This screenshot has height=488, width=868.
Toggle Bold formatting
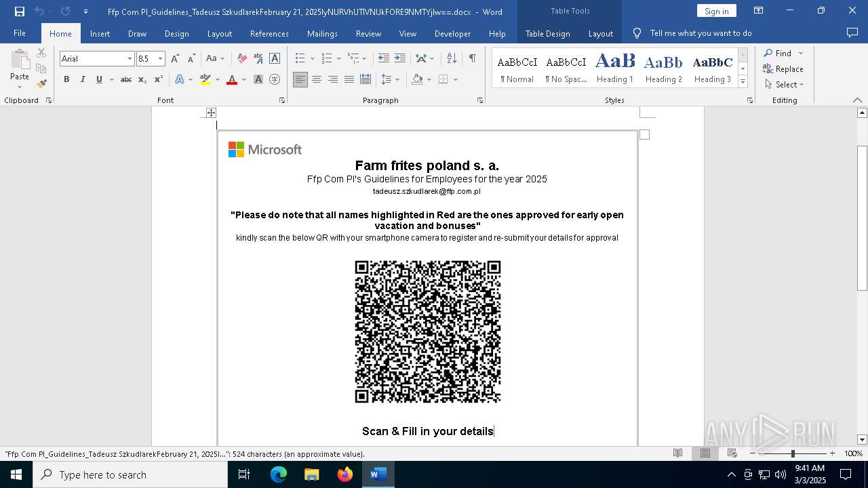tap(66, 79)
